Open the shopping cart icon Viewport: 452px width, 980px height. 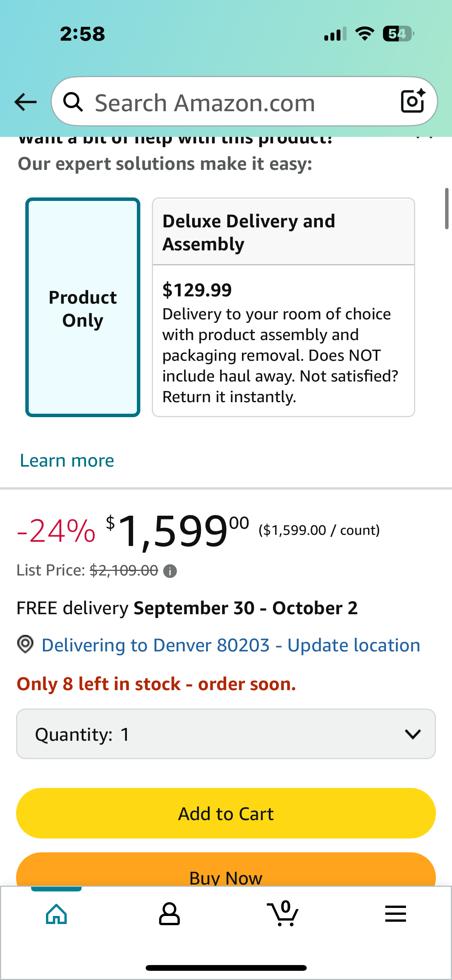(283, 914)
